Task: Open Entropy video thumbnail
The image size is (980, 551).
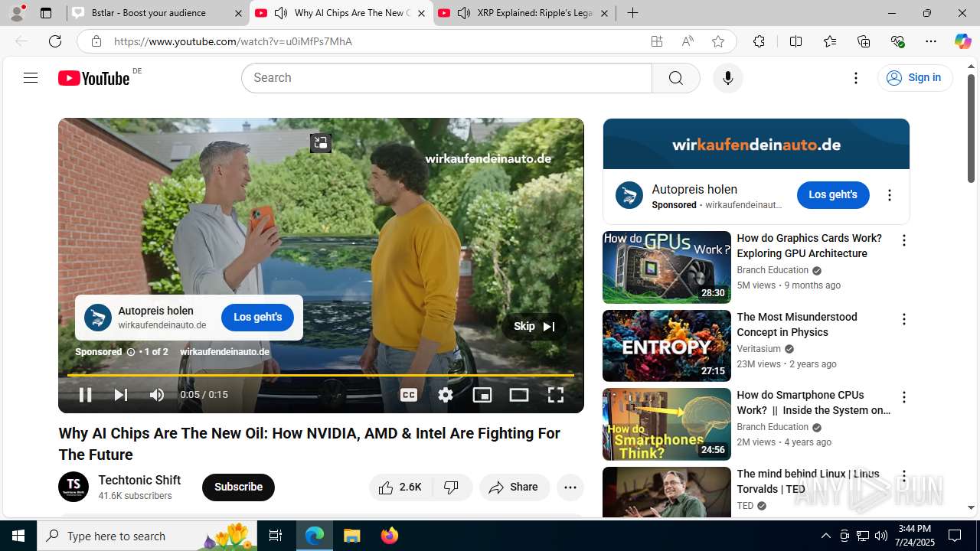Action: [667, 346]
